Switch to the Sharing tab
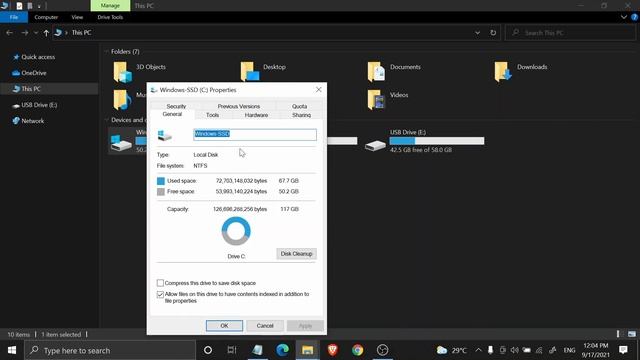The height and width of the screenshot is (360, 640). [x=301, y=115]
